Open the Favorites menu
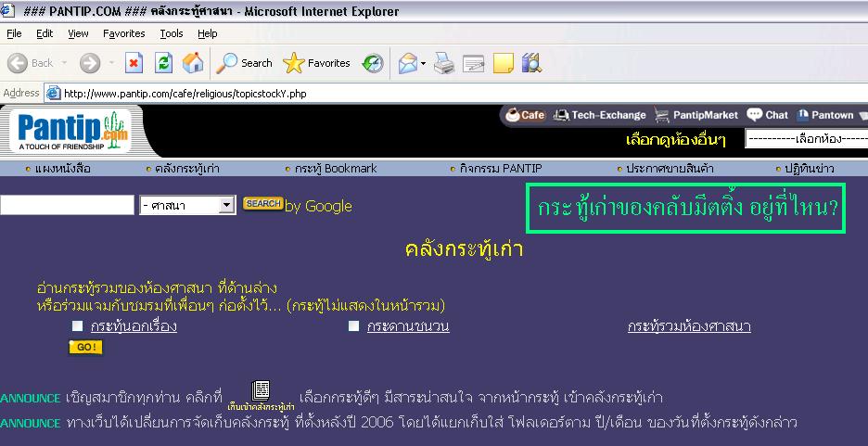Image resolution: width=868 pixels, height=446 pixels. point(124,33)
